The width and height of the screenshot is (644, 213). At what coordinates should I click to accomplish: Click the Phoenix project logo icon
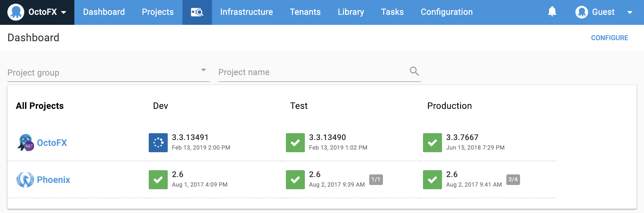click(25, 180)
